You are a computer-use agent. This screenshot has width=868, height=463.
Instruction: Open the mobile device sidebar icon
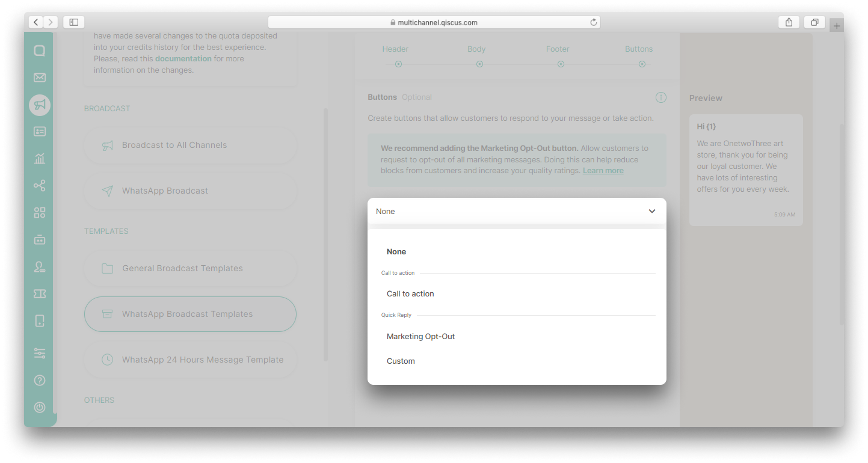coord(40,320)
